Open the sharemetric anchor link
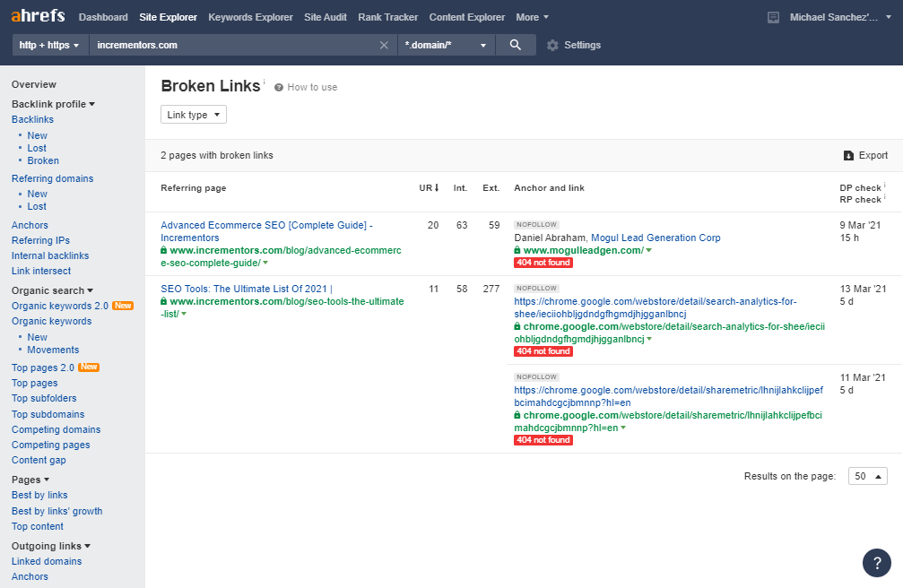Screen dimensions: 903x588 669,396
